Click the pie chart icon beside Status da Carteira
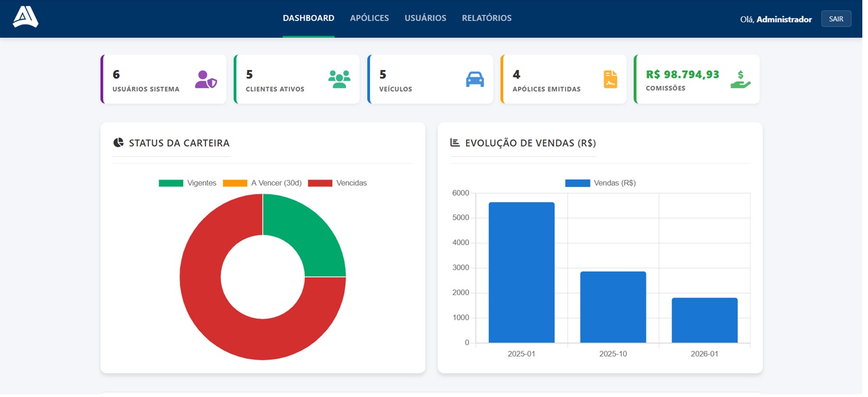 (118, 143)
